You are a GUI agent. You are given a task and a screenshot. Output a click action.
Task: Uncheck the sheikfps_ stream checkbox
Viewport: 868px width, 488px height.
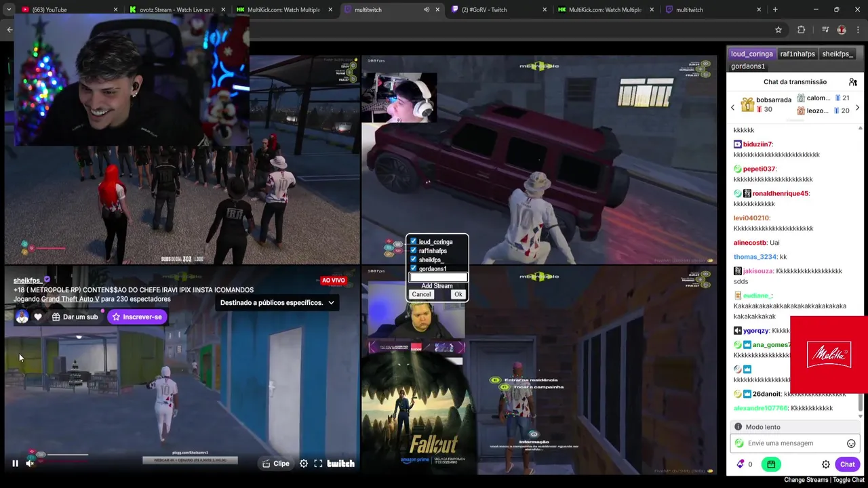coord(413,259)
